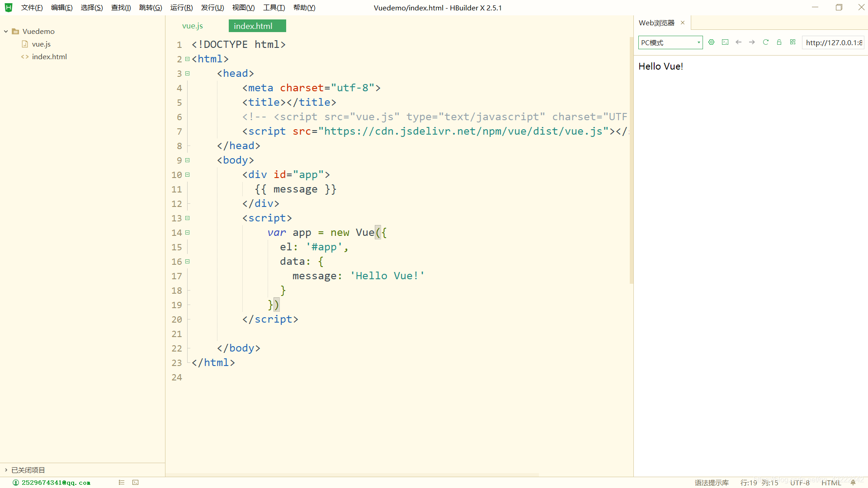This screenshot has width=868, height=488.
Task: Fold the html tag on line 2
Action: (187, 59)
